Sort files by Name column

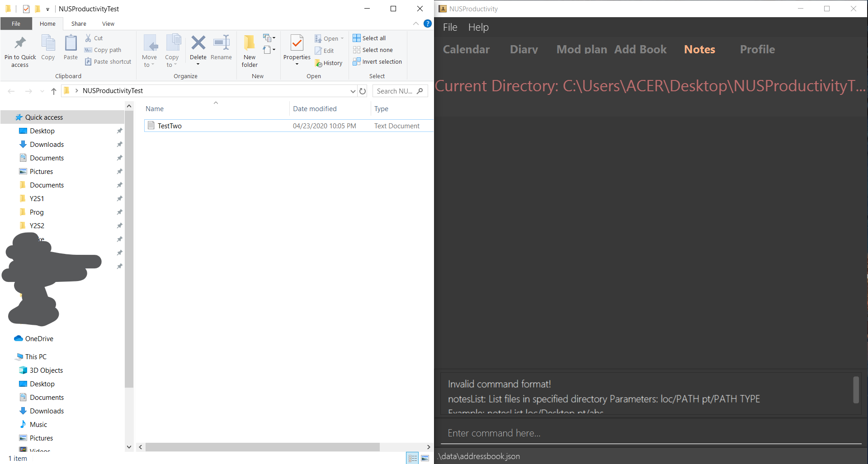(155, 109)
